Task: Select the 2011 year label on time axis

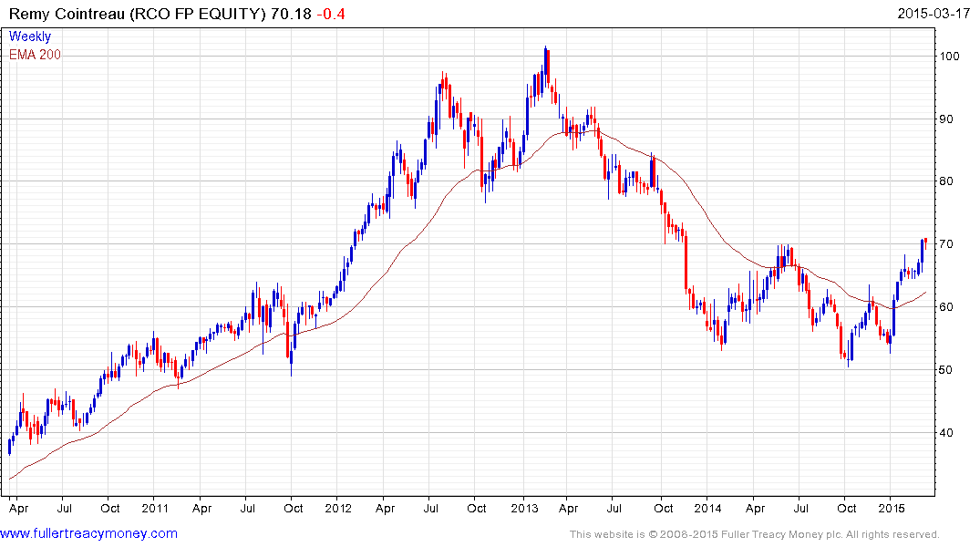Action: click(155, 508)
